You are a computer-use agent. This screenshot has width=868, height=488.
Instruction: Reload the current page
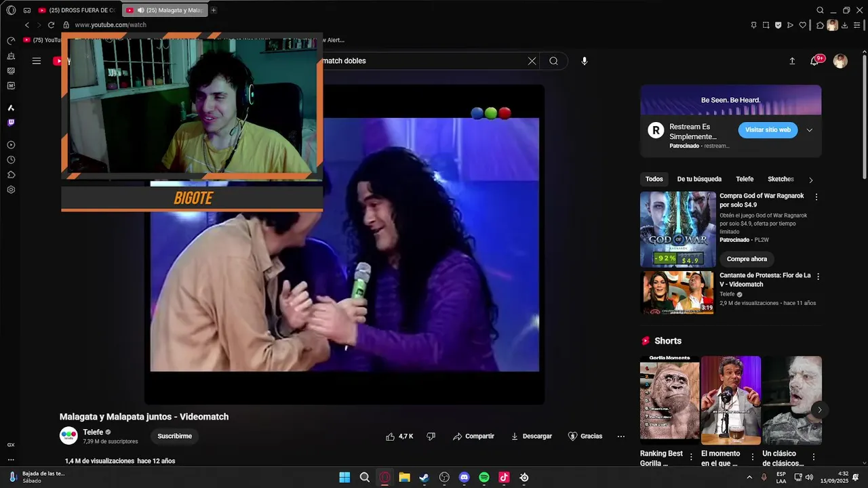pos(51,25)
